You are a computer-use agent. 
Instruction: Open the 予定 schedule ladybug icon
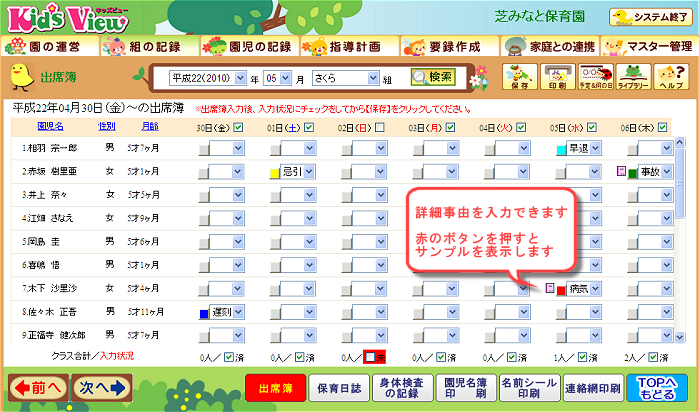(x=591, y=76)
